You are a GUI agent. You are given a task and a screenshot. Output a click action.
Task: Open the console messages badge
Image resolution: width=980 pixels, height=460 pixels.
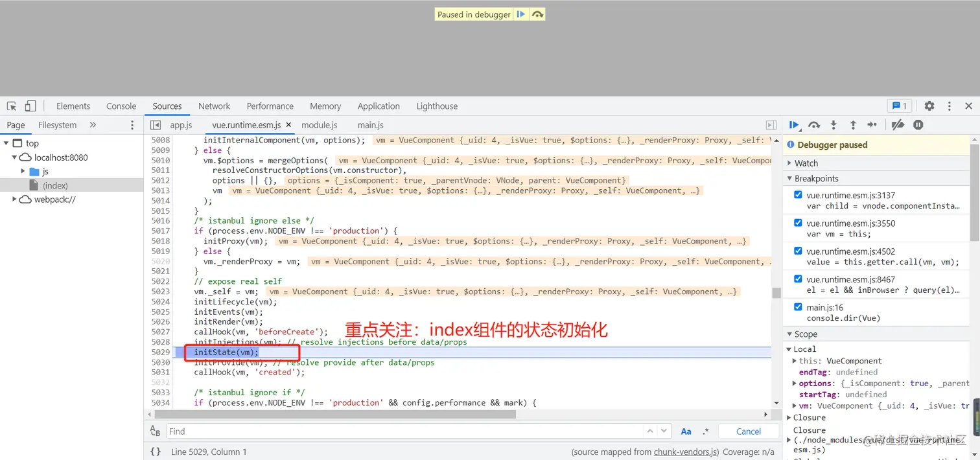pos(900,106)
